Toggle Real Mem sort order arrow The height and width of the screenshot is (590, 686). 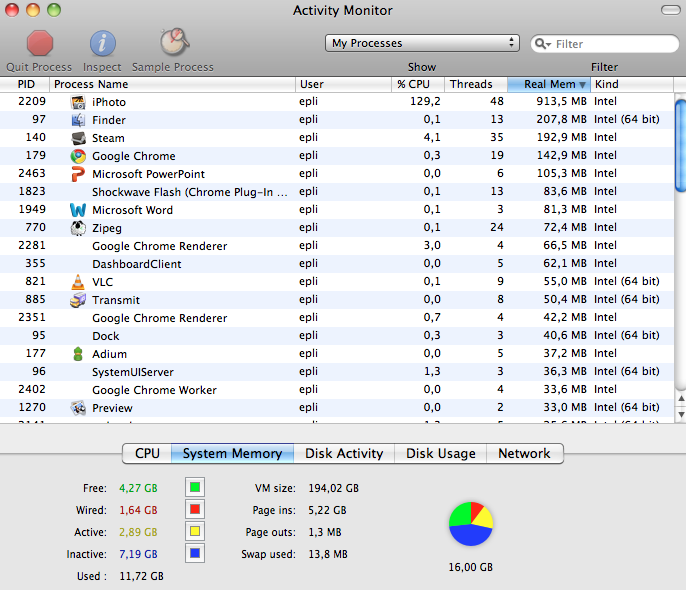pyautogui.click(x=582, y=84)
